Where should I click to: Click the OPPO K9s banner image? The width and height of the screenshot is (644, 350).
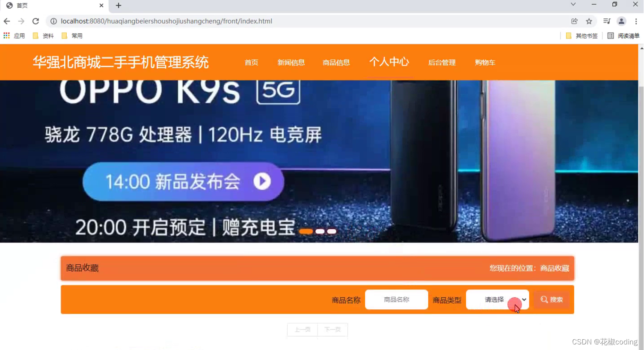pyautogui.click(x=319, y=161)
